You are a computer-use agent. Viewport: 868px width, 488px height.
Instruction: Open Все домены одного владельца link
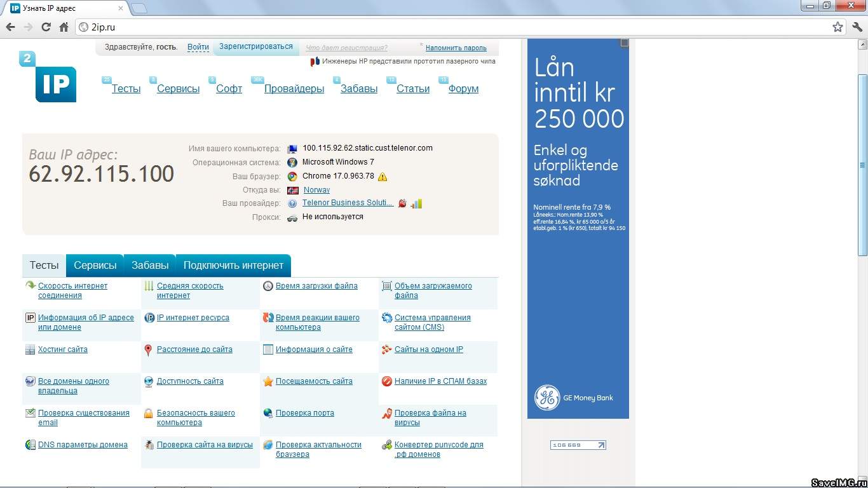point(73,386)
